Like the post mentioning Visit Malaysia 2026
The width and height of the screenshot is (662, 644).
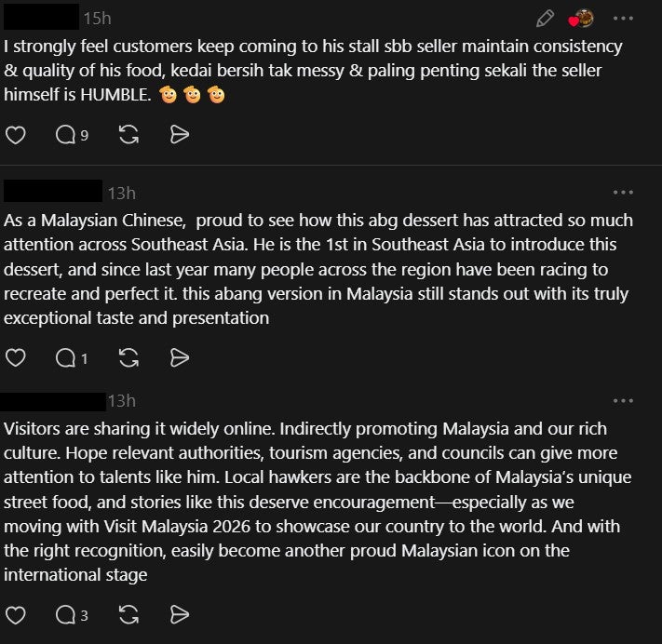pyautogui.click(x=15, y=614)
